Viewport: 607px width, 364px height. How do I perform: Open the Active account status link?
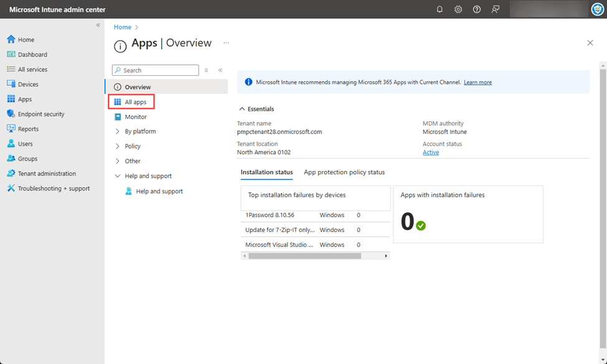pyautogui.click(x=430, y=152)
